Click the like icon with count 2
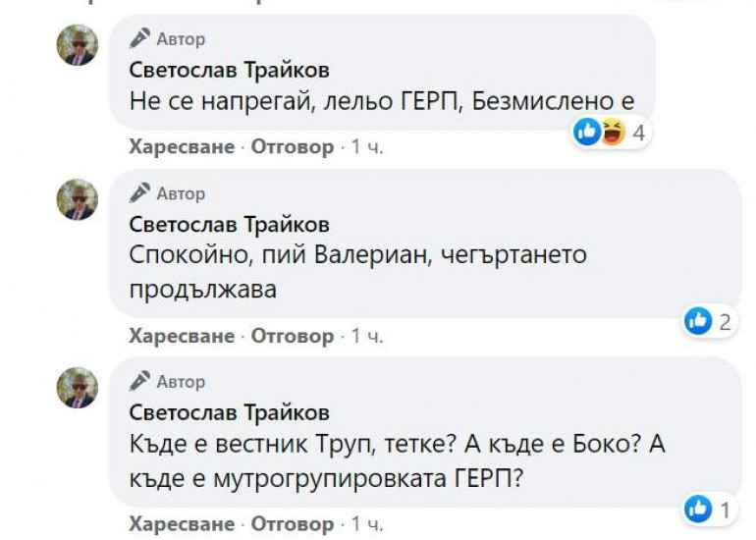The image size is (756, 540). coord(698,320)
